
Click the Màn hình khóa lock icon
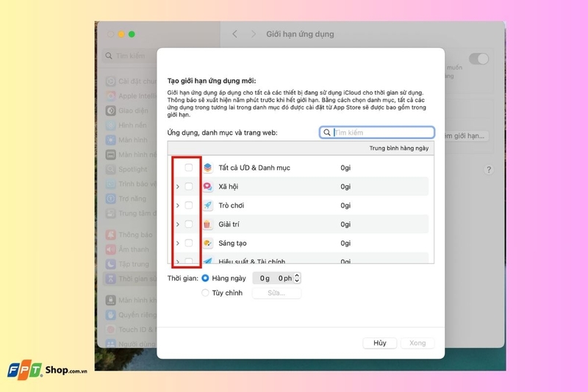111,300
